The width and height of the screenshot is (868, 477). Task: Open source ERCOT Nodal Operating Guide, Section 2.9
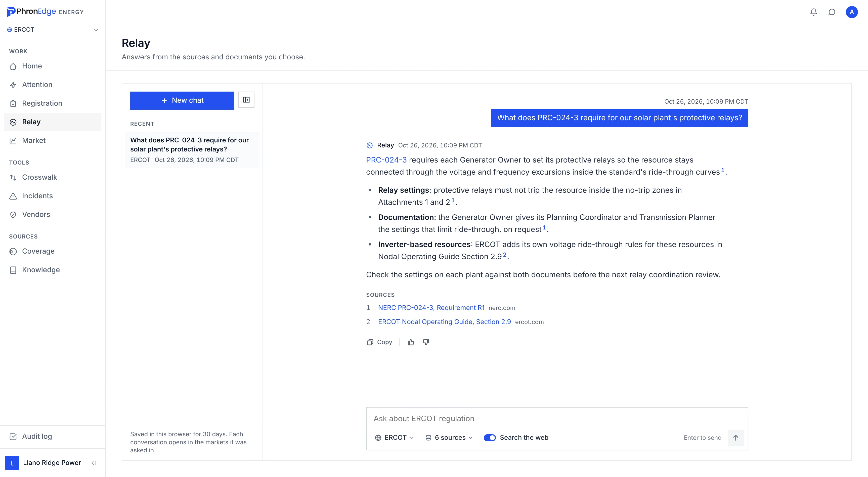click(x=445, y=322)
